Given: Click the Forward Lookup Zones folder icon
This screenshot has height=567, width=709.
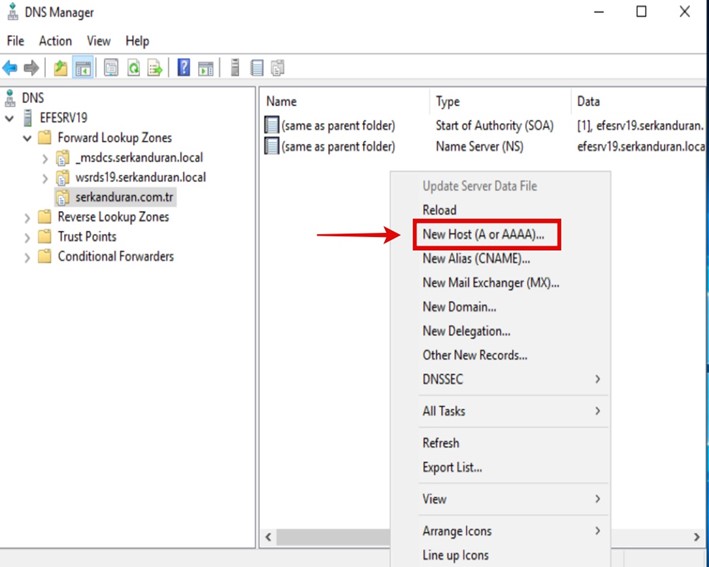Looking at the screenshot, I should [x=44, y=137].
